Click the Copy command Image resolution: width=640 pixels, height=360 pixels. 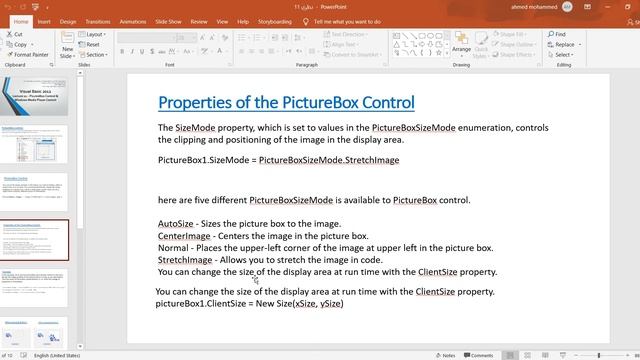[17, 44]
